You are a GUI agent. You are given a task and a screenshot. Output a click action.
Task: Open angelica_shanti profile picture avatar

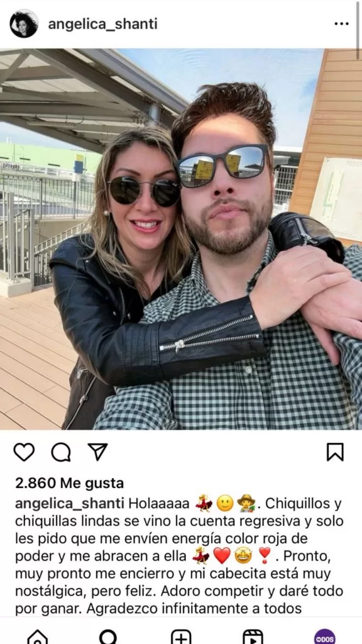(24, 24)
